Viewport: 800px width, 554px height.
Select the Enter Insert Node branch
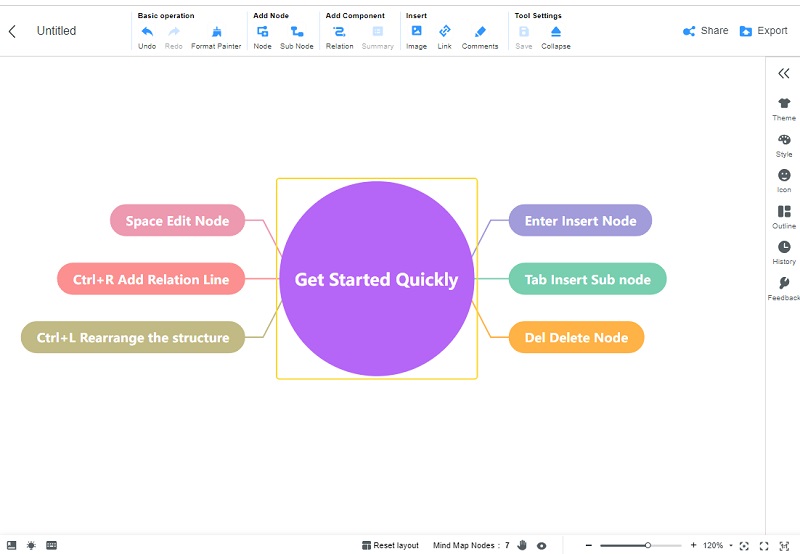tap(580, 220)
